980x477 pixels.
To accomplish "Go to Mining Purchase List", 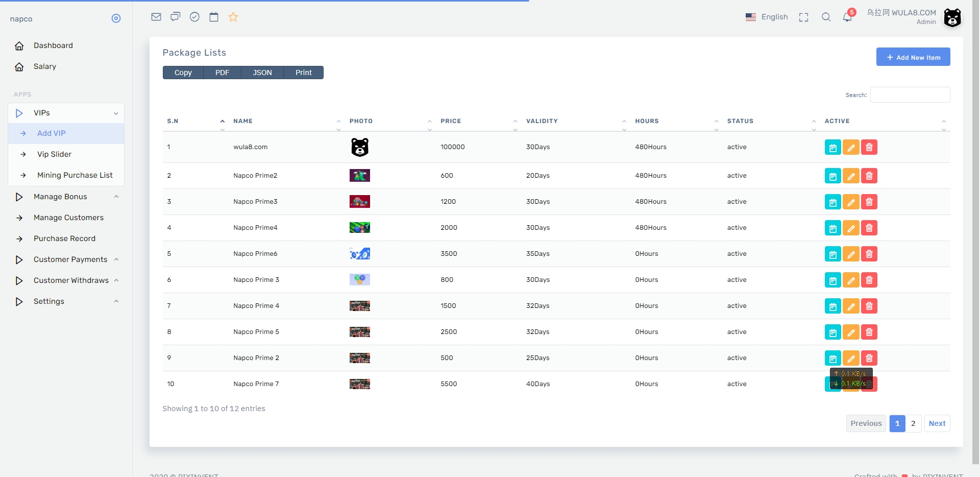I will (75, 175).
